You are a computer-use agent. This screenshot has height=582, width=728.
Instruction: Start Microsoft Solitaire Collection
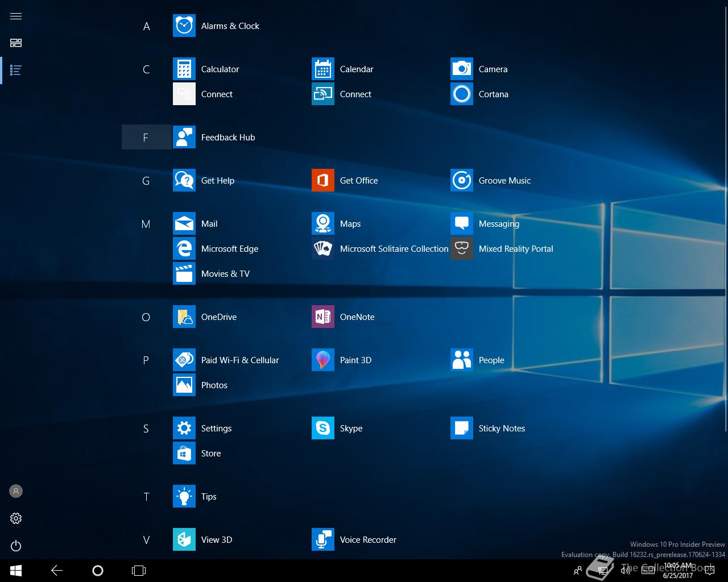point(380,249)
